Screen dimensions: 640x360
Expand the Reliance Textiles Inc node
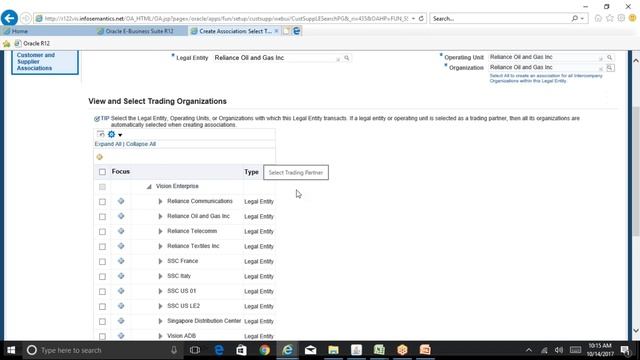160,246
